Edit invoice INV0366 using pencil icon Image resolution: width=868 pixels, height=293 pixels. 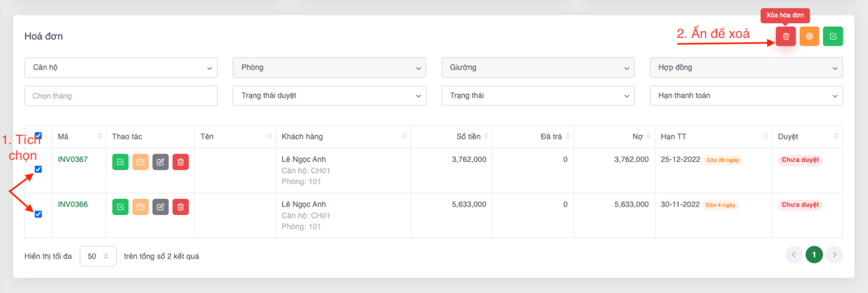coord(160,207)
